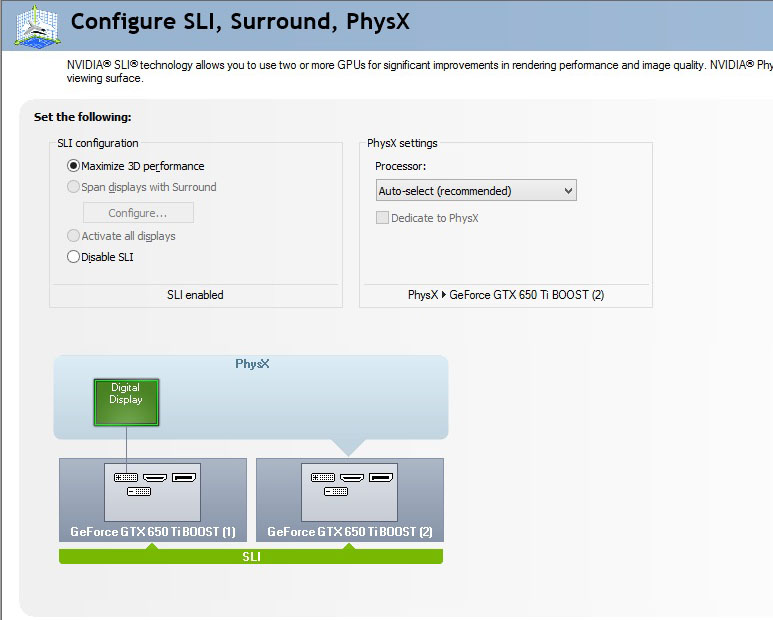This screenshot has width=773, height=620.
Task: Click HDMI port on GTX 650 (2)
Action: coord(351,478)
